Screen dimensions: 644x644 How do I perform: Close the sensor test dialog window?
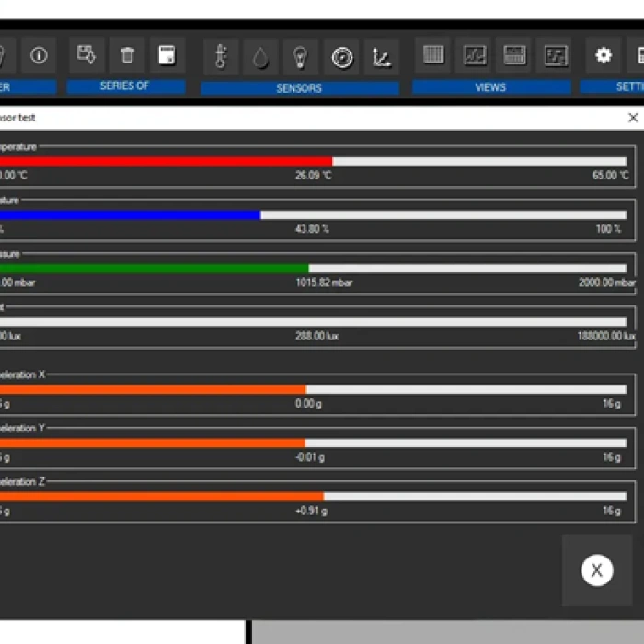633,118
